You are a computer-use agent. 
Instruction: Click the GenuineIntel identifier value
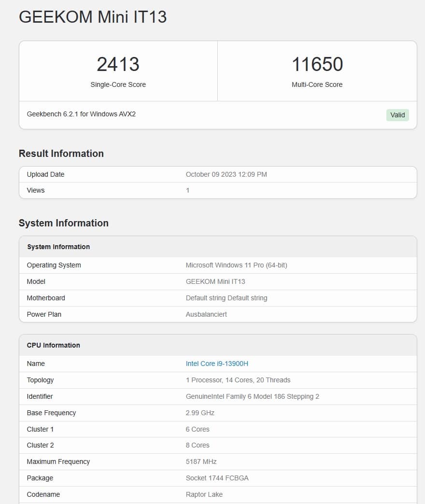(252, 396)
